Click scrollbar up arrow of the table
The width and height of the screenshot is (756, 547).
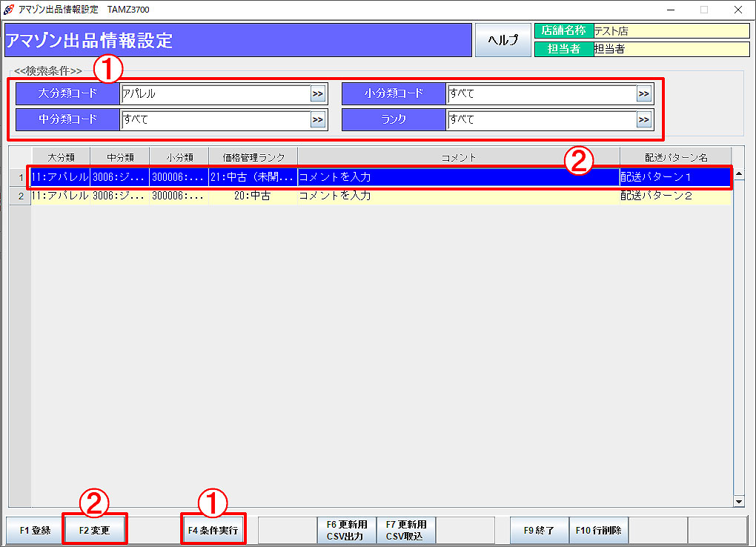click(739, 173)
